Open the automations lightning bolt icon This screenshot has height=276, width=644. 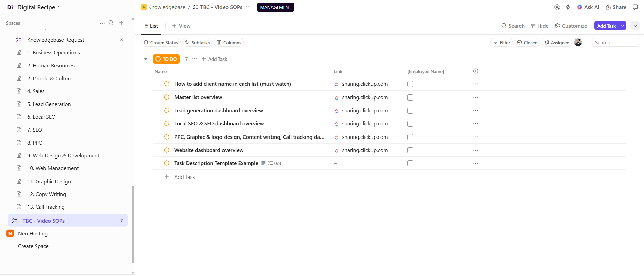568,7
